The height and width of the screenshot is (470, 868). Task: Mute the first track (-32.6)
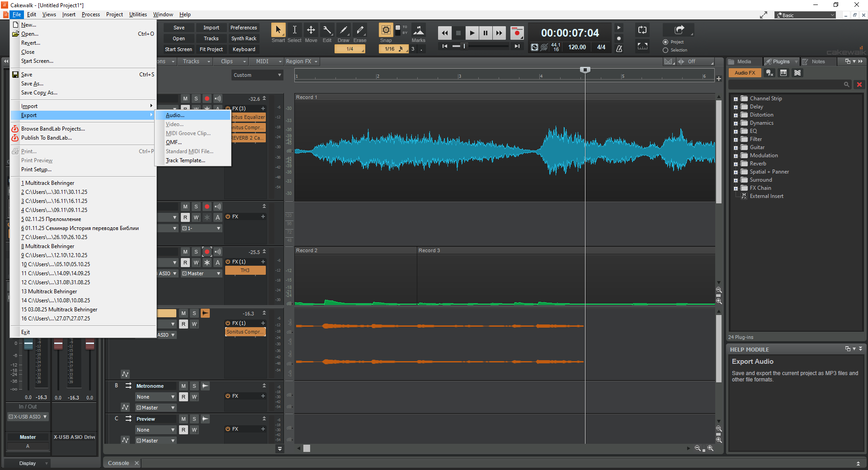185,99
